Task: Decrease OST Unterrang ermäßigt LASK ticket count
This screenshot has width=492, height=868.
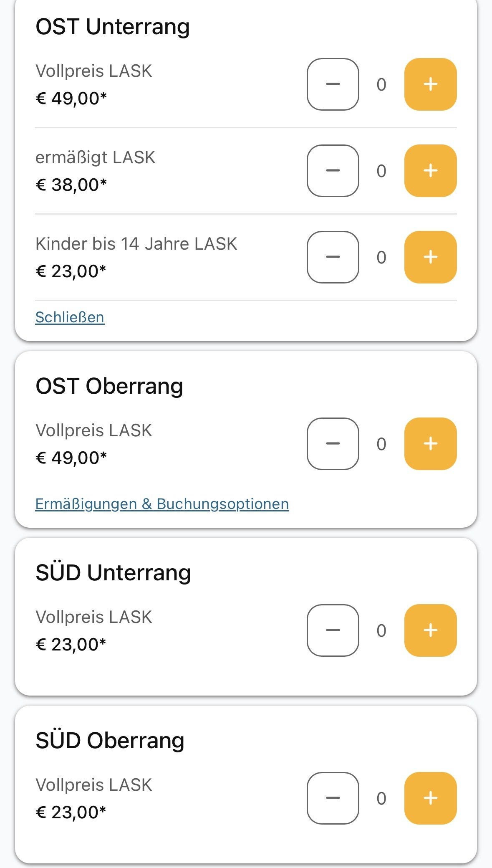Action: pos(333,171)
